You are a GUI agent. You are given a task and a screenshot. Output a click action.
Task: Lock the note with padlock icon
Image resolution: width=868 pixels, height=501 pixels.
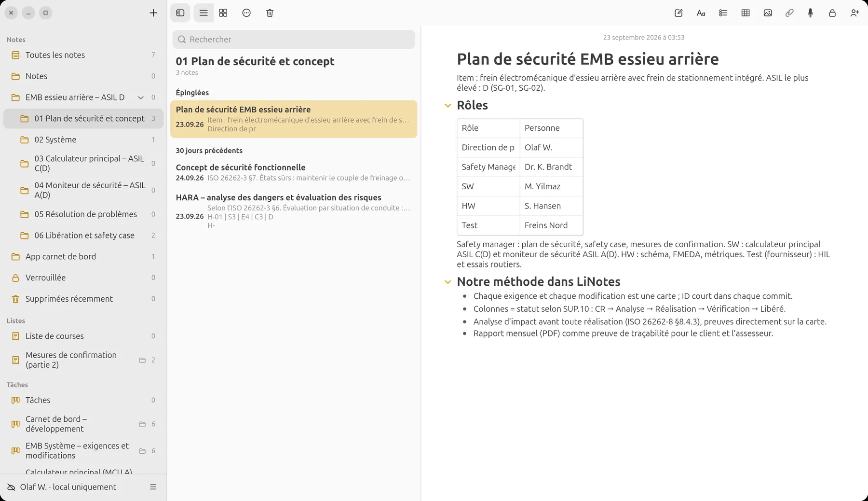tap(832, 13)
